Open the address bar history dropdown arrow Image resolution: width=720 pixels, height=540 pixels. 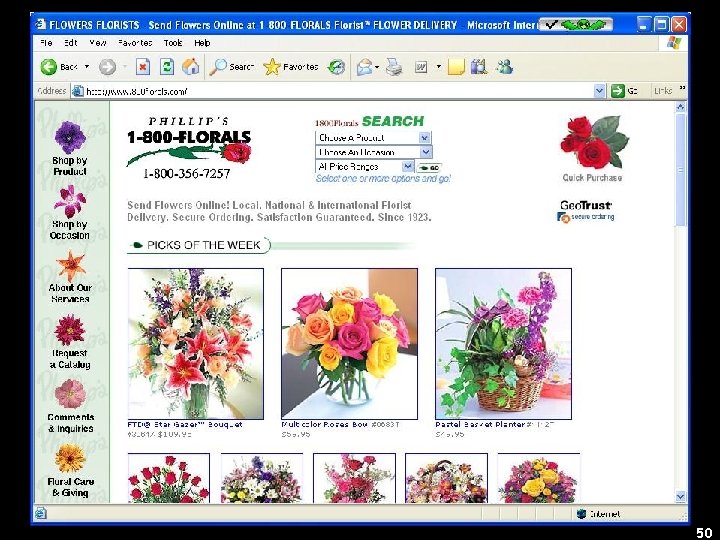tap(599, 91)
